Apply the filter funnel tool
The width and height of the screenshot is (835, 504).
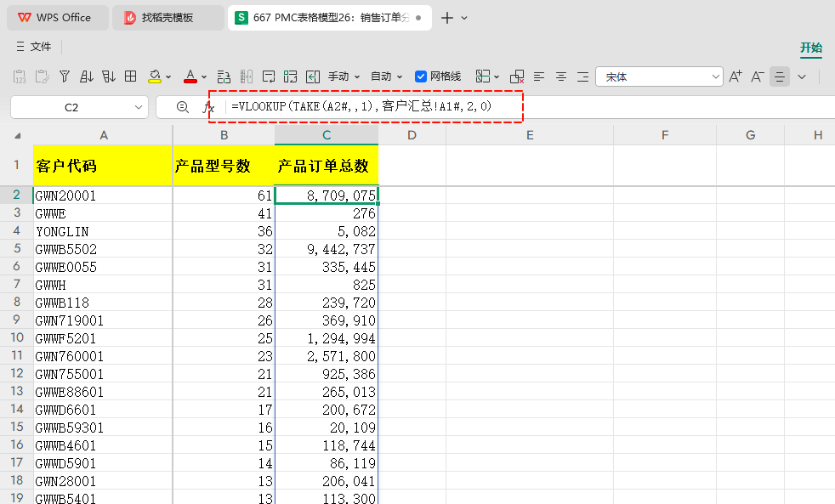coord(65,76)
